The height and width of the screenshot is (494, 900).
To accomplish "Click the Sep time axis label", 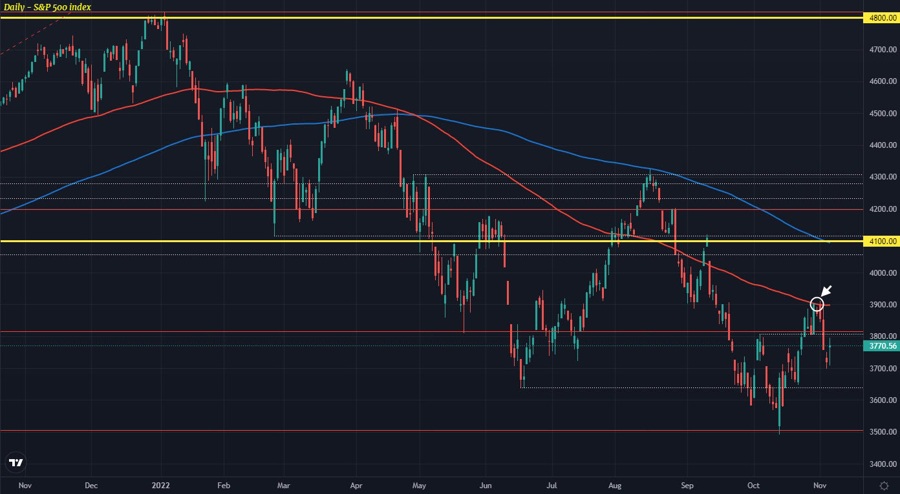I will coord(687,485).
